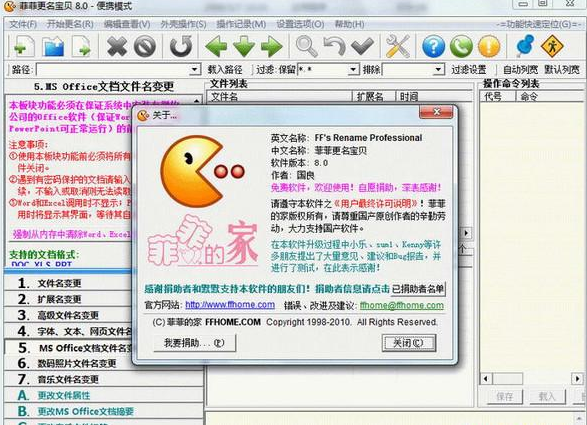Click the 已捐助者名单 button
This screenshot has width=587, height=425.
[x=418, y=289]
